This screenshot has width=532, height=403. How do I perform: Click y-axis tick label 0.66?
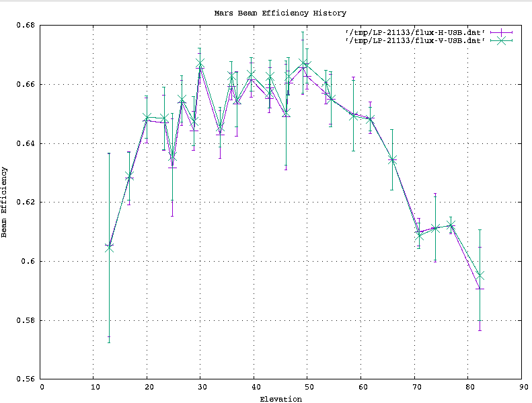pos(26,84)
